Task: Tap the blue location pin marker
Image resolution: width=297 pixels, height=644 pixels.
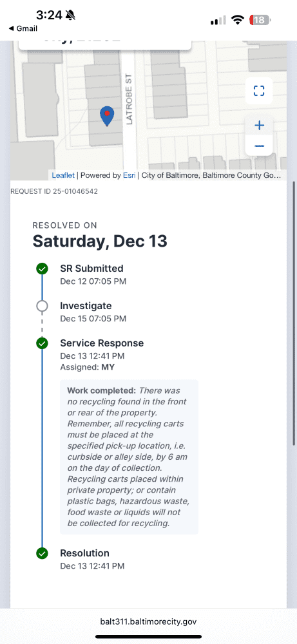Action: pos(107,116)
